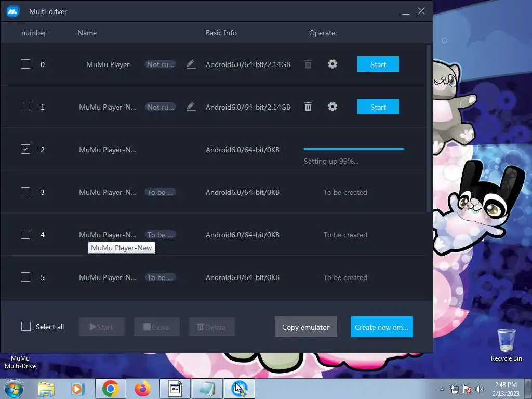This screenshot has height=399, width=532.
Task: Click the 'MuMu Multi-Drive' desktop label
Action: [20, 362]
